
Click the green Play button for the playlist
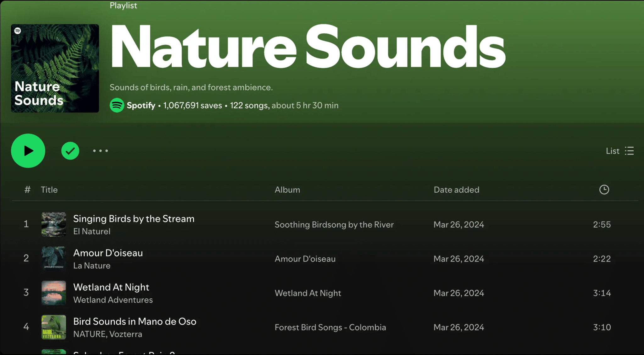tap(28, 151)
